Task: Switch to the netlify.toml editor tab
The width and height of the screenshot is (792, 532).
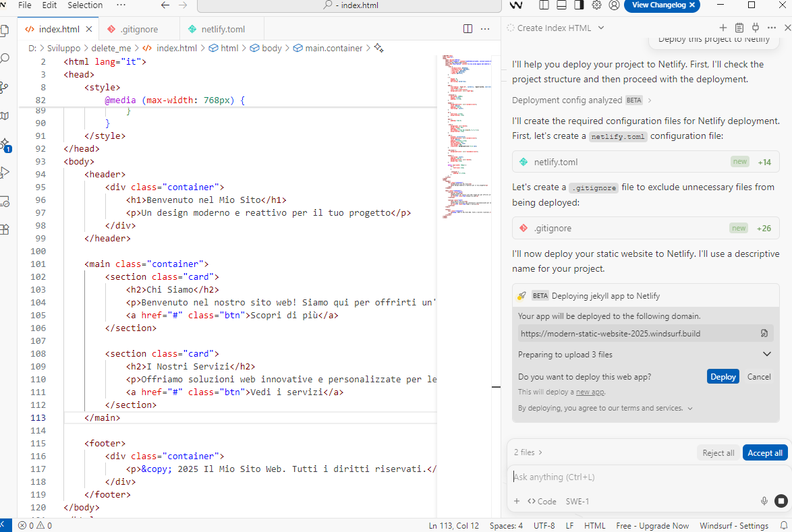Action: click(221, 29)
